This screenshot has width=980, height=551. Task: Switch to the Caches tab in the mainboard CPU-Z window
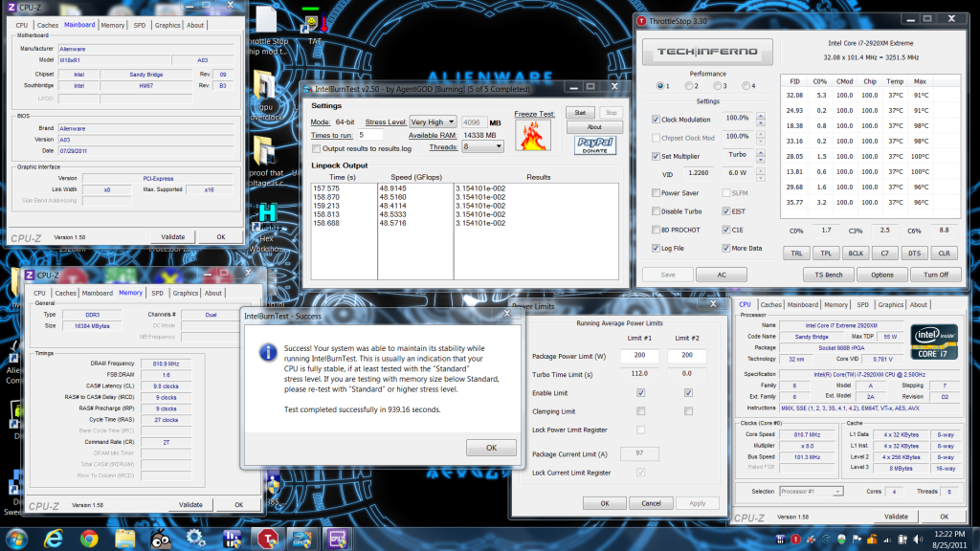pyautogui.click(x=48, y=26)
